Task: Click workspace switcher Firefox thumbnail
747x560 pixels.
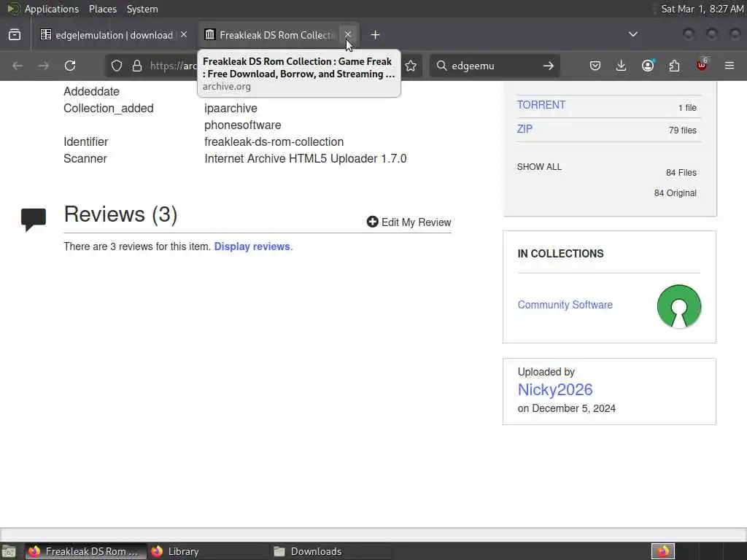Action: click(662, 551)
